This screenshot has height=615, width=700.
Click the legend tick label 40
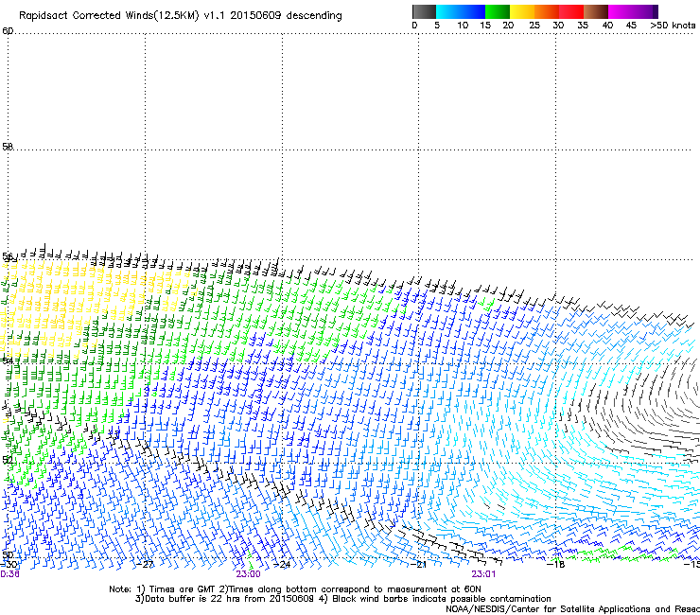(x=607, y=26)
